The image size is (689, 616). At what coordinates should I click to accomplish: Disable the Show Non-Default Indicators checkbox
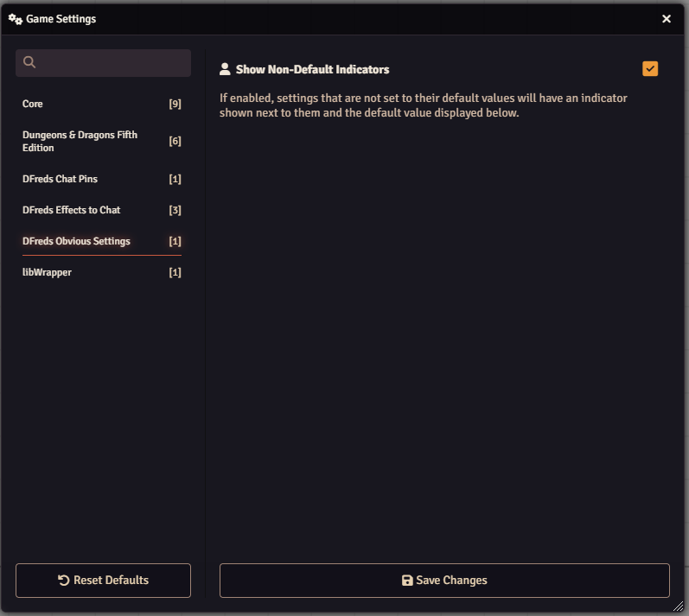click(650, 69)
